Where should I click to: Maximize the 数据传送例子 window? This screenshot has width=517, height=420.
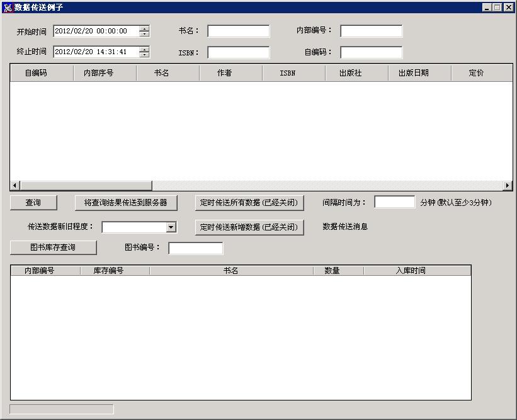[x=497, y=8]
